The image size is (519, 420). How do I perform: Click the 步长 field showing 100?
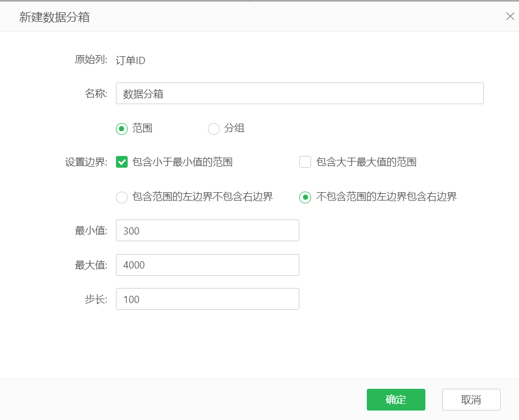[x=207, y=299]
